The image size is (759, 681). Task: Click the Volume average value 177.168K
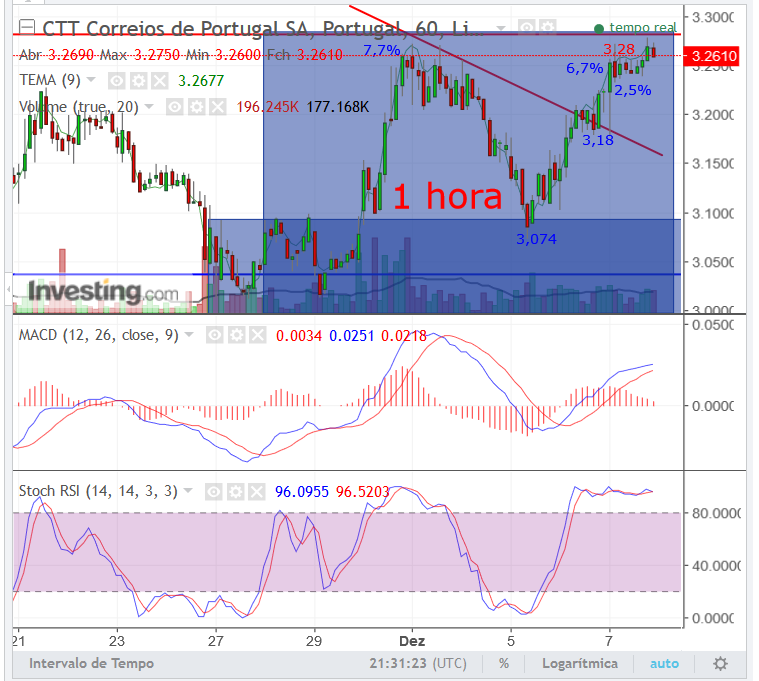338,107
